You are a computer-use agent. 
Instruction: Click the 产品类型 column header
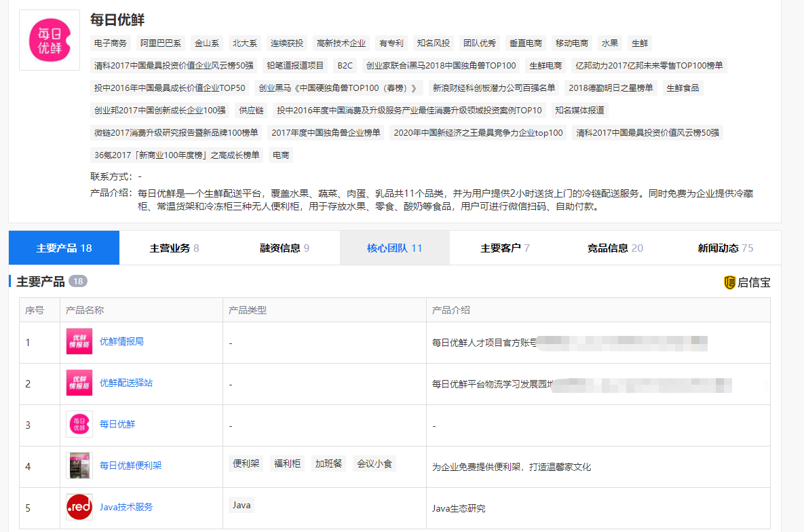(247, 309)
